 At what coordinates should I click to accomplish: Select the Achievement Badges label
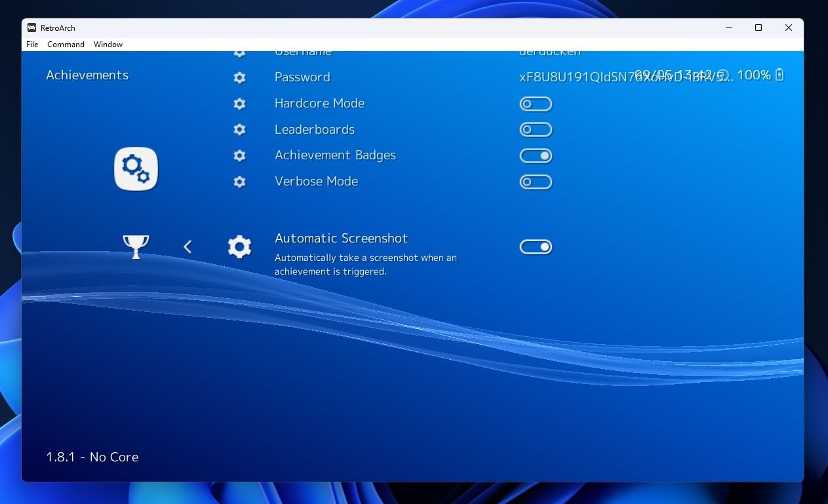coord(335,155)
